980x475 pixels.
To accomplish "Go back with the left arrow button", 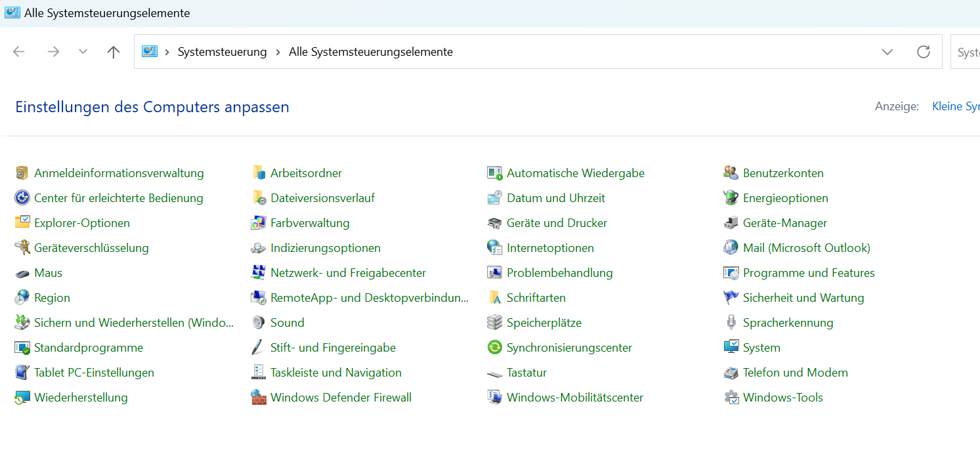I will tap(19, 52).
